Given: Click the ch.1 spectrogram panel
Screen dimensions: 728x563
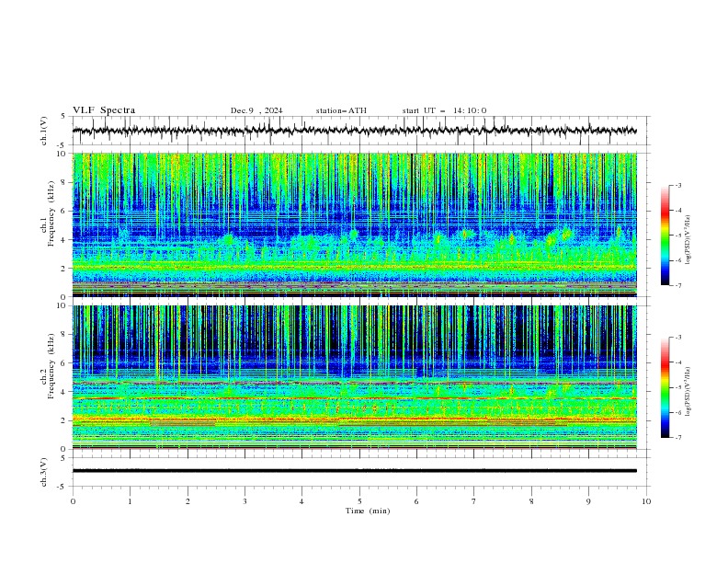Looking at the screenshot, I should tap(354, 224).
